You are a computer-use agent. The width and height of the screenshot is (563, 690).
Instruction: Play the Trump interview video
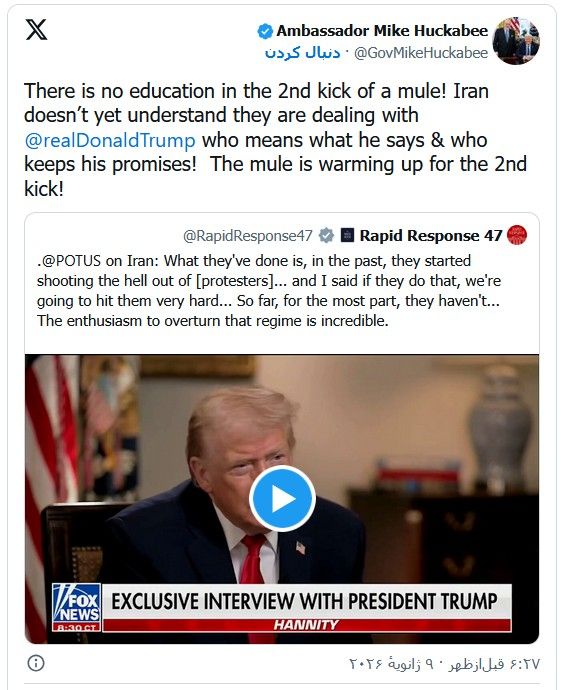pos(282,499)
